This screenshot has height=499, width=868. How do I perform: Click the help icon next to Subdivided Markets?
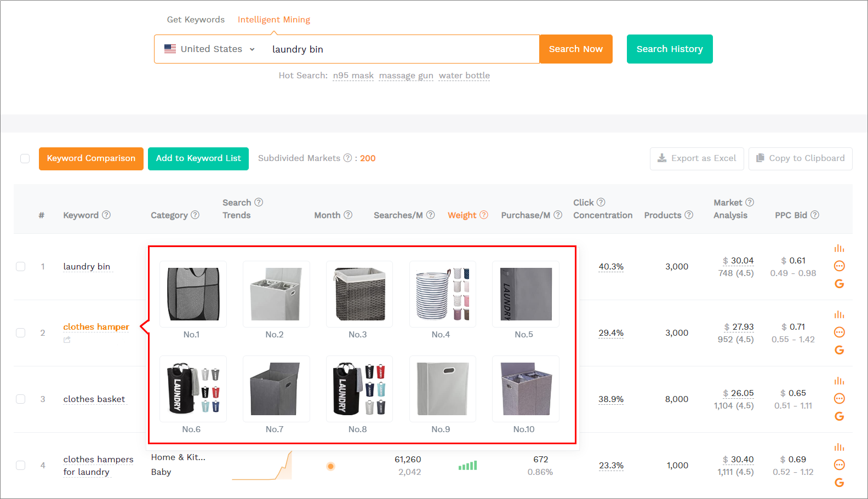(347, 158)
